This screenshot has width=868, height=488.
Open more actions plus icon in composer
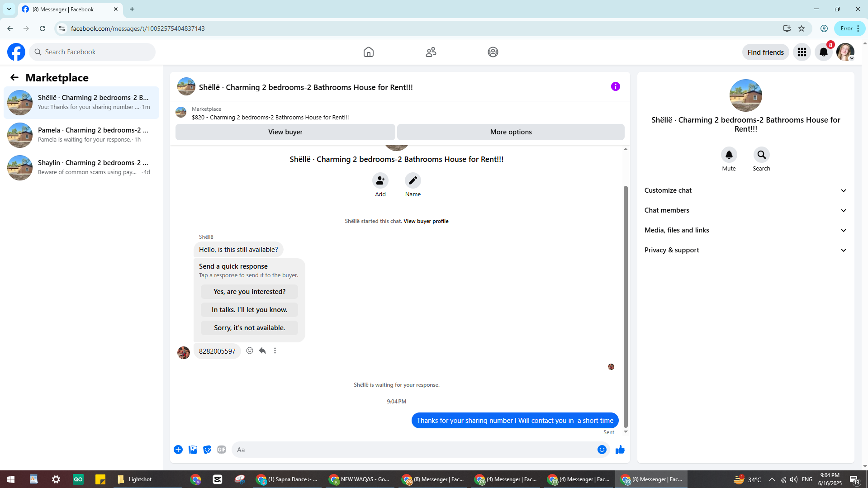178,450
